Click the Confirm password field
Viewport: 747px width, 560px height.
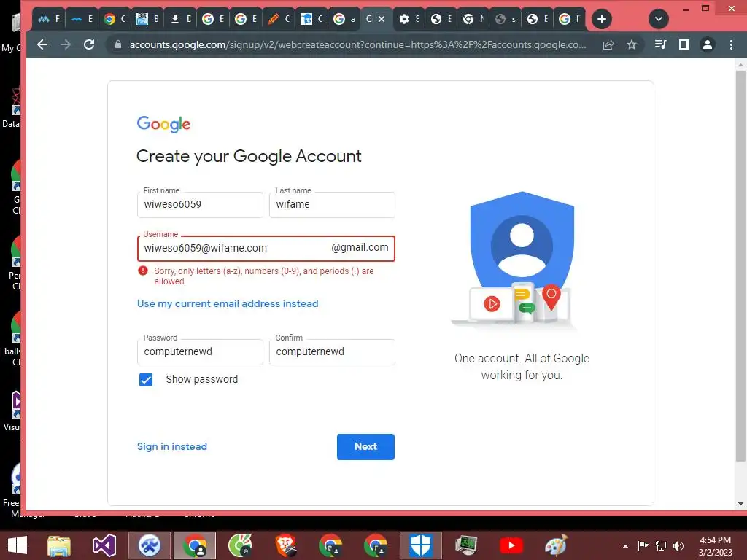332,352
